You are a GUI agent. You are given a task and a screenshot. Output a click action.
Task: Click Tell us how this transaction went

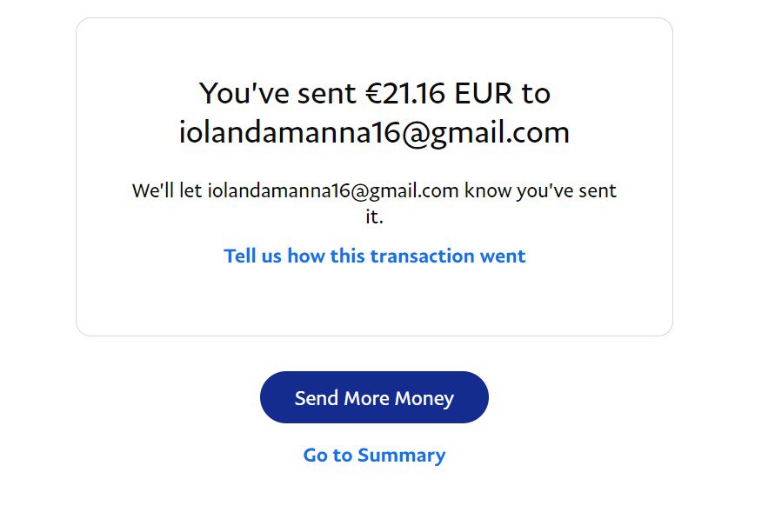pos(374,256)
